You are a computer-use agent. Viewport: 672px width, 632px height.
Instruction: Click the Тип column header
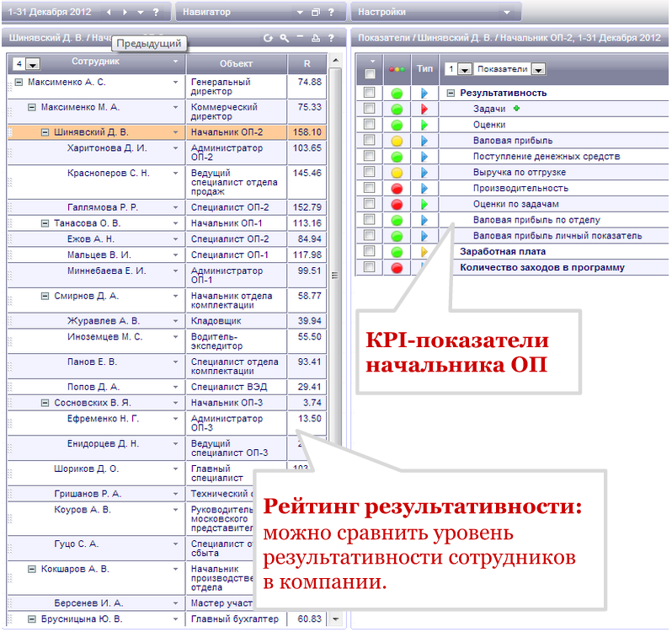424,69
